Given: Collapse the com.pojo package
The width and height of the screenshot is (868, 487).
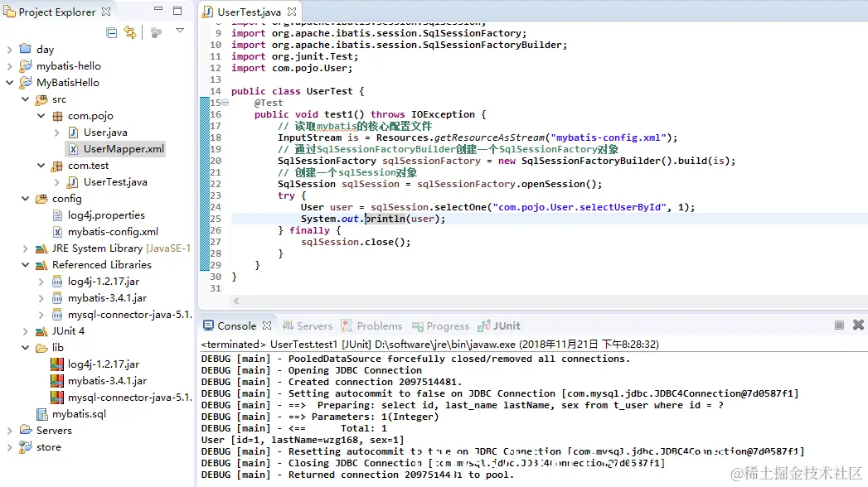Looking at the screenshot, I should 41,116.
